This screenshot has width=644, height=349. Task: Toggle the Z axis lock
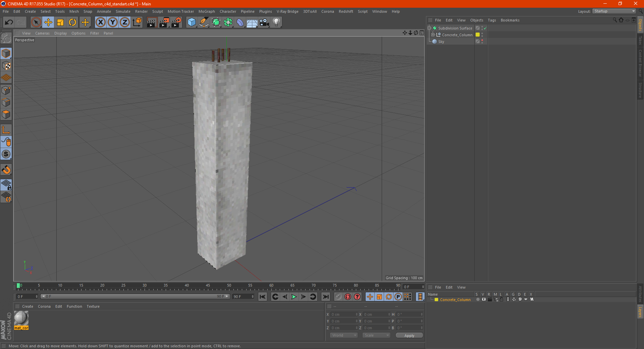(x=125, y=22)
